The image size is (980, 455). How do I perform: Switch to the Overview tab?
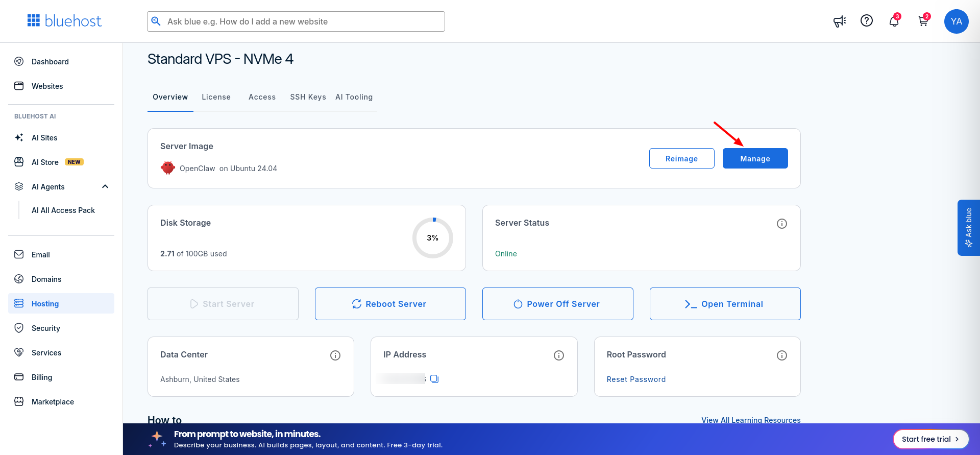(x=170, y=97)
